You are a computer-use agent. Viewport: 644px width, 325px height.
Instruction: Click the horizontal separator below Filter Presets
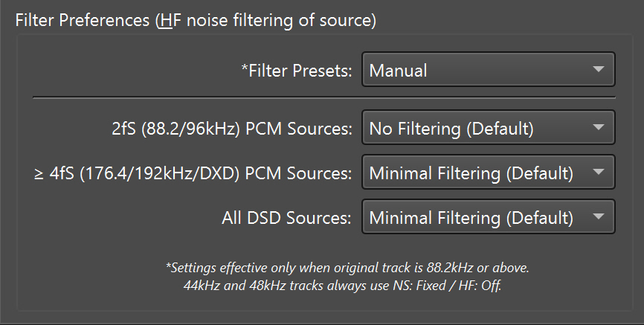tap(323, 97)
